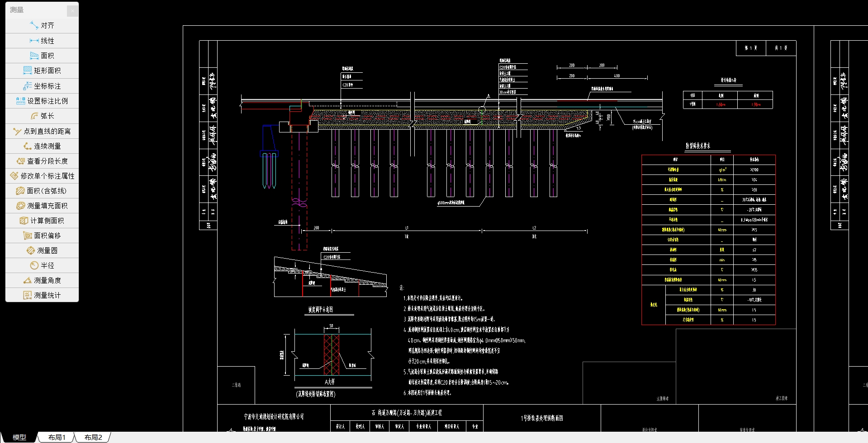Choose the 面积偏移 area offset tool
This screenshot has height=443, width=868.
[x=42, y=236]
